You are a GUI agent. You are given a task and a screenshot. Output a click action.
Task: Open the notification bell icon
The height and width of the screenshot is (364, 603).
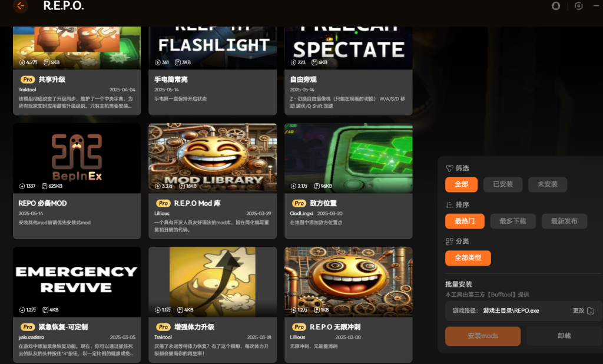pyautogui.click(x=556, y=6)
